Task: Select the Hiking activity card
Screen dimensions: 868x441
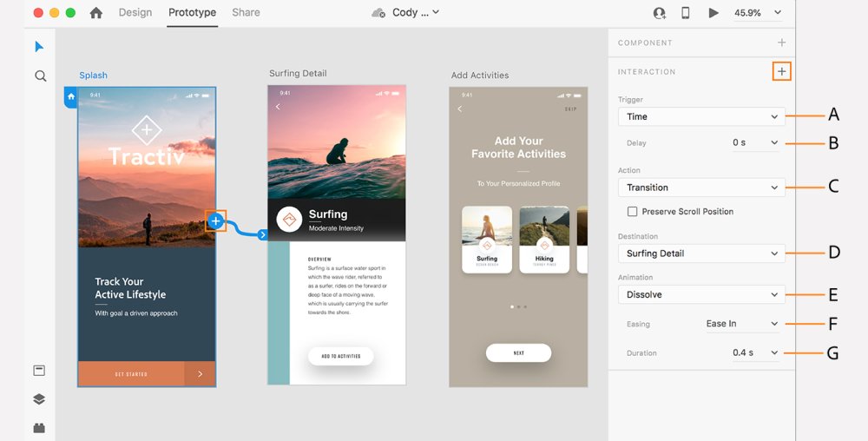Action: (544, 240)
